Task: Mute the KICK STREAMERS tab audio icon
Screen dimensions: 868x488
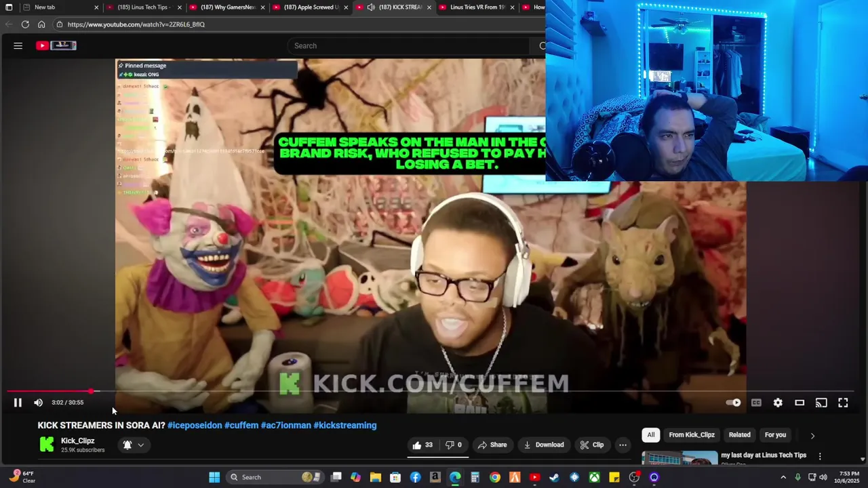Action: pos(371,7)
